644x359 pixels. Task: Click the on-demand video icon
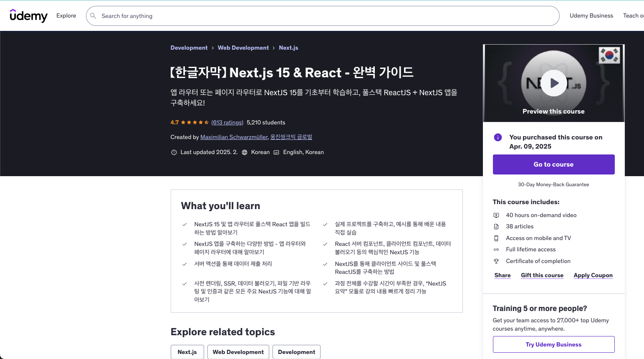496,215
